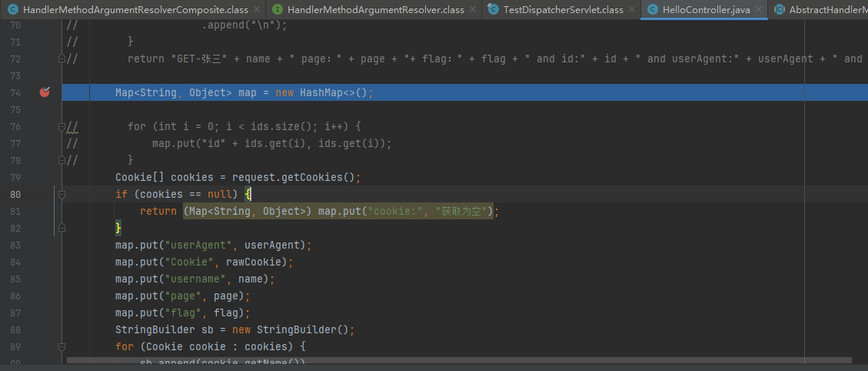Click 'request.getCookies()' call on line 79

pyautogui.click(x=294, y=178)
